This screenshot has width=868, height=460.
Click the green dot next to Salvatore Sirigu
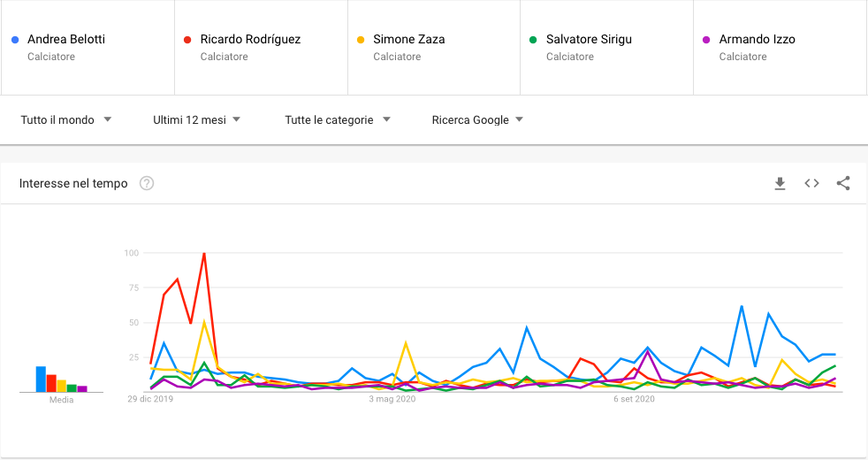(533, 40)
